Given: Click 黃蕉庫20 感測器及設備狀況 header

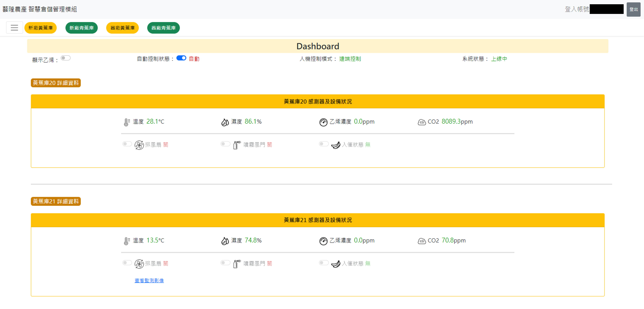Looking at the screenshot, I should pos(318,101).
